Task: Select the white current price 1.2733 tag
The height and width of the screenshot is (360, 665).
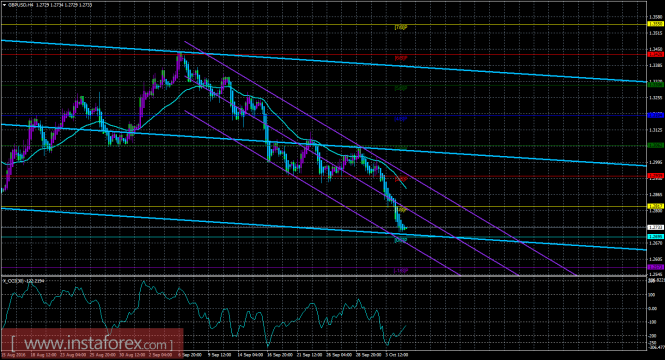Action: (x=656, y=227)
